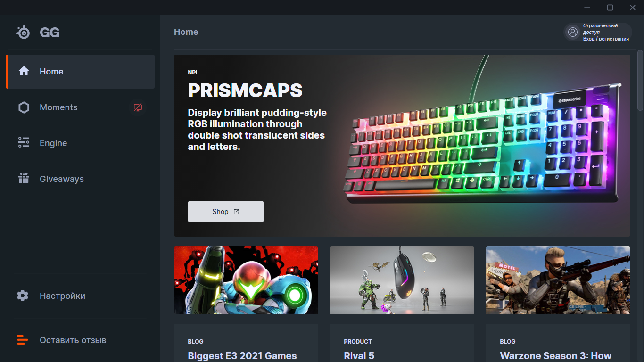Click the vertical page scrollbar
This screenshot has width=644, height=362.
pyautogui.click(x=640, y=80)
